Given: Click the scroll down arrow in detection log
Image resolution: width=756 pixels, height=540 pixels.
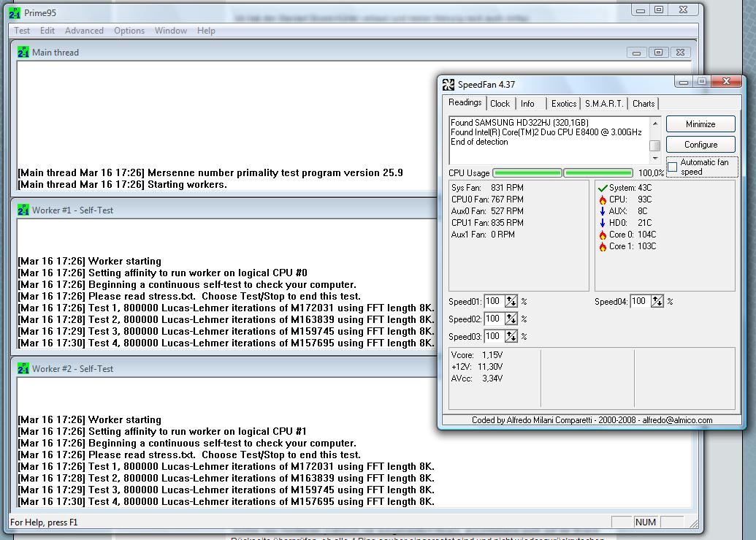Looking at the screenshot, I should pos(654,158).
